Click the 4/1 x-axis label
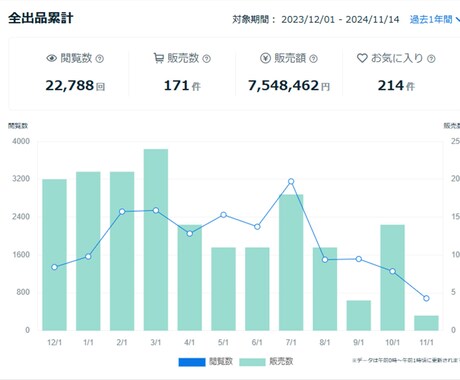 [x=190, y=342]
